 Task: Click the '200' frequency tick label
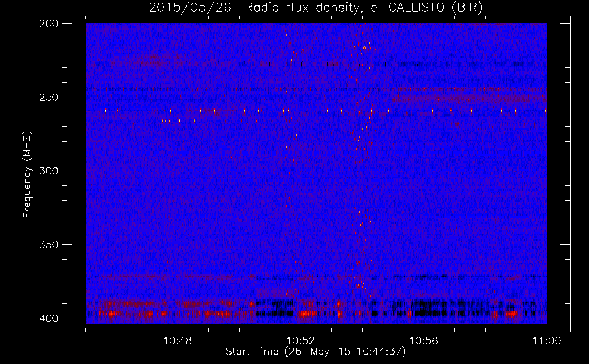pyautogui.click(x=48, y=24)
